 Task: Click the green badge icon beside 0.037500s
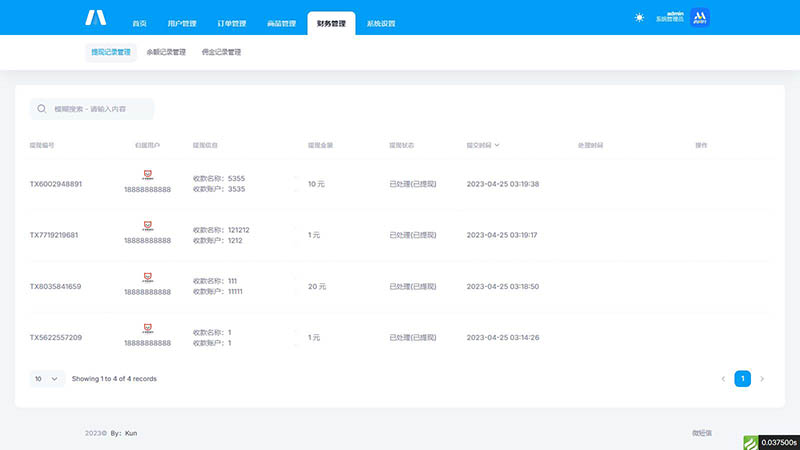[x=751, y=442]
